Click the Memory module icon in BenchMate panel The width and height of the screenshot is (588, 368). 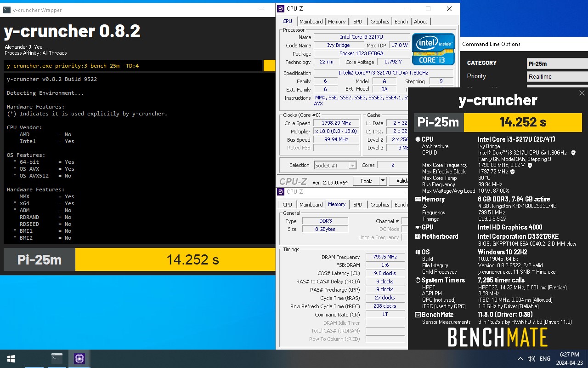(418, 199)
